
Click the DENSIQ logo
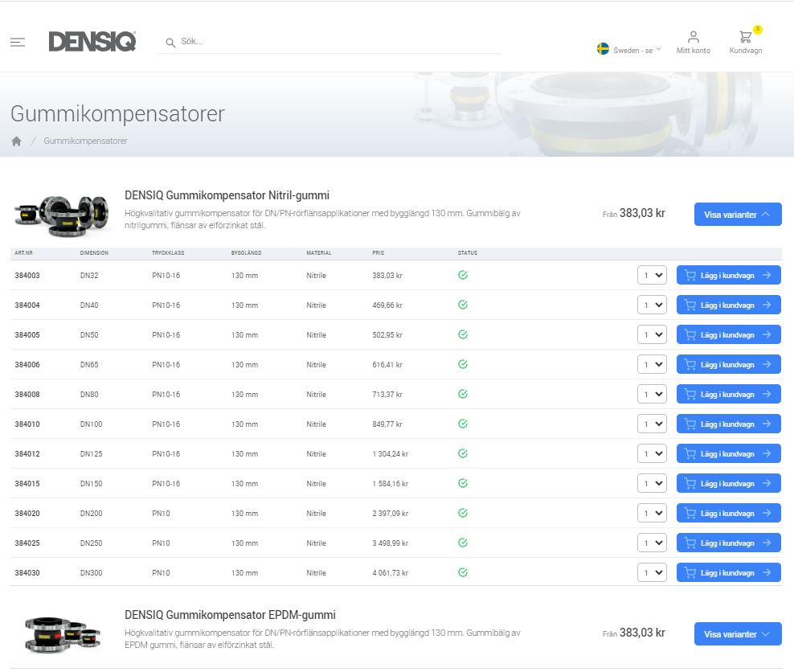92,42
